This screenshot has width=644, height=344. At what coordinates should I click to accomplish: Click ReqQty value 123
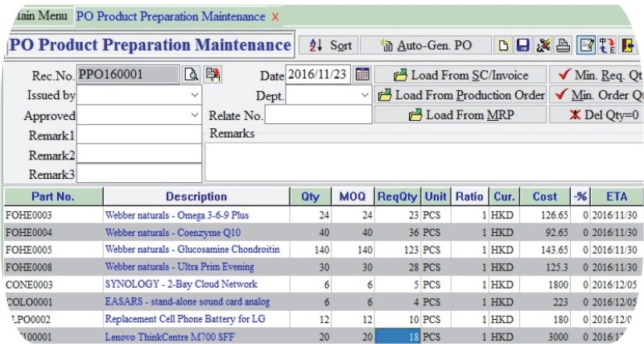click(x=411, y=250)
